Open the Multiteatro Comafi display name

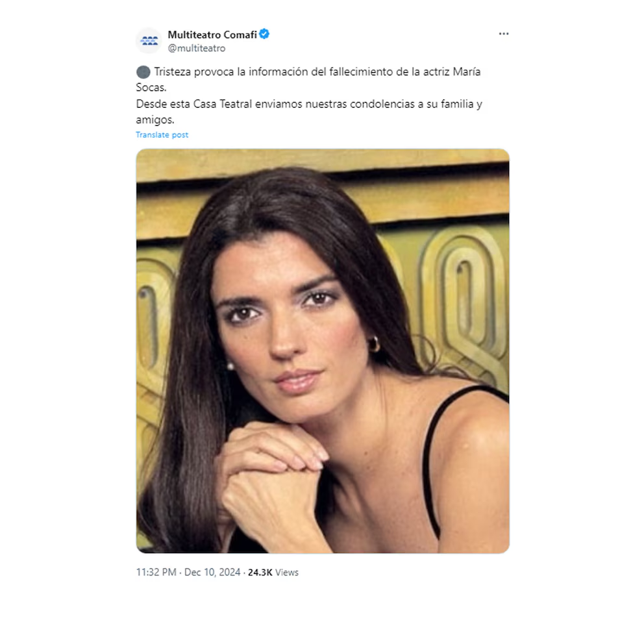(212, 34)
